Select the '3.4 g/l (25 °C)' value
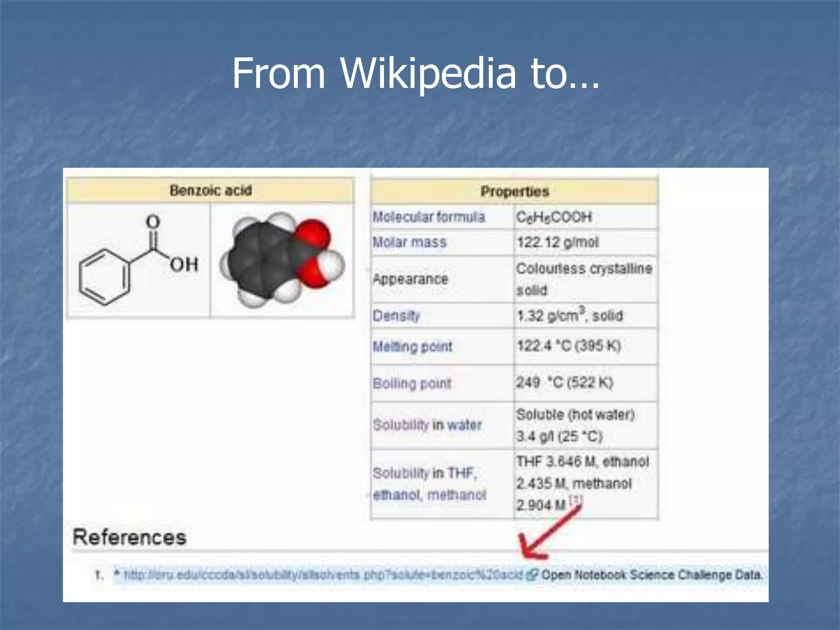840x630 pixels. point(559,436)
